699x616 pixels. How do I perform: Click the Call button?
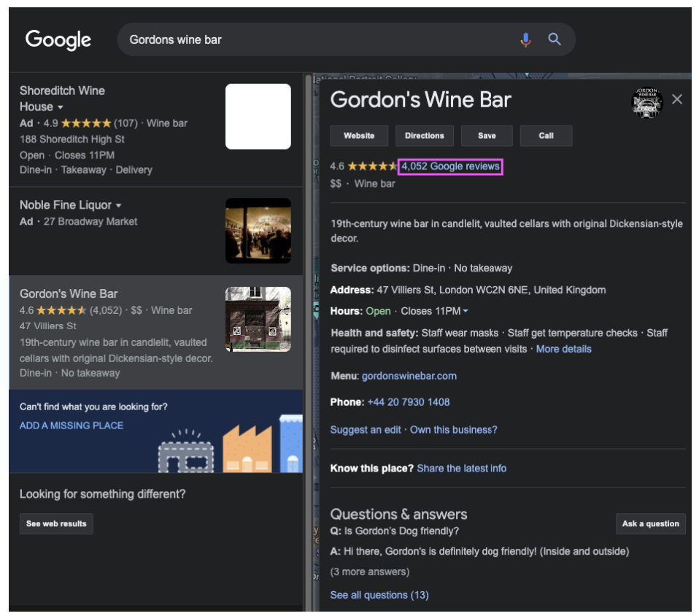coord(546,136)
